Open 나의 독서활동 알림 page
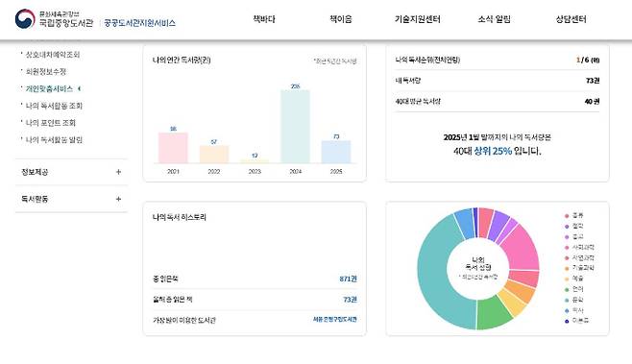 [54, 140]
